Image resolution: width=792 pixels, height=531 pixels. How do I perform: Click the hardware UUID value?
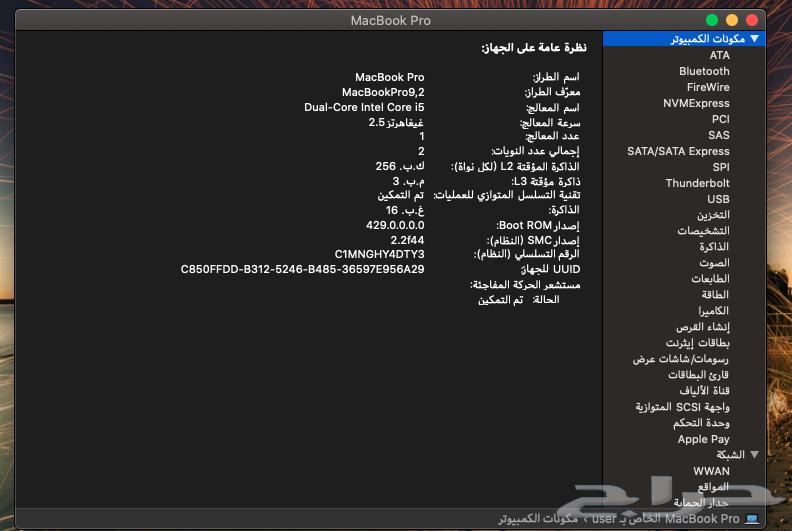point(303,270)
